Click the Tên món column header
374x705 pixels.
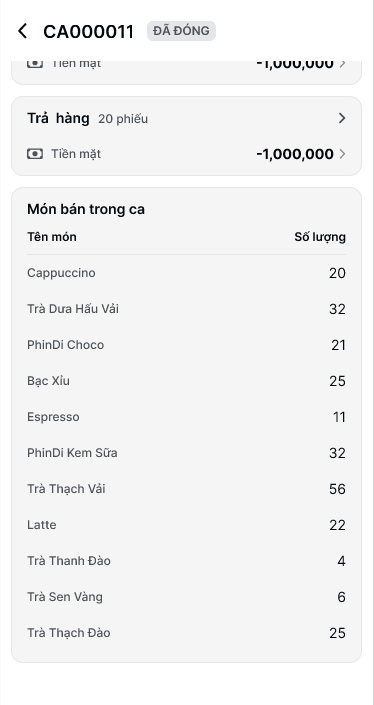52,237
